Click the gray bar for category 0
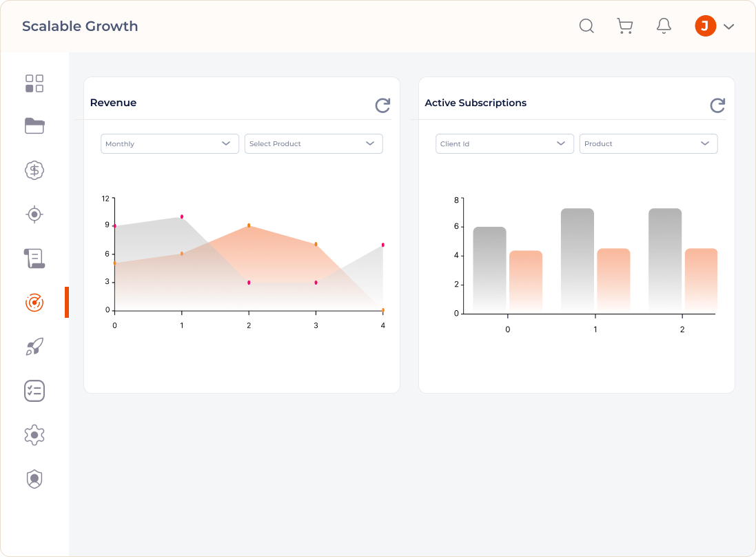The image size is (756, 557). [x=489, y=269]
